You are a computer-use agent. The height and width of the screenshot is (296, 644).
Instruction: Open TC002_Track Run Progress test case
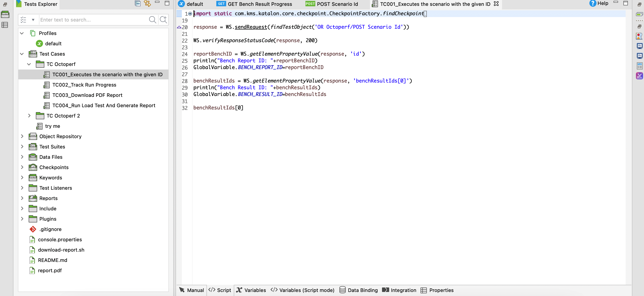coord(84,85)
